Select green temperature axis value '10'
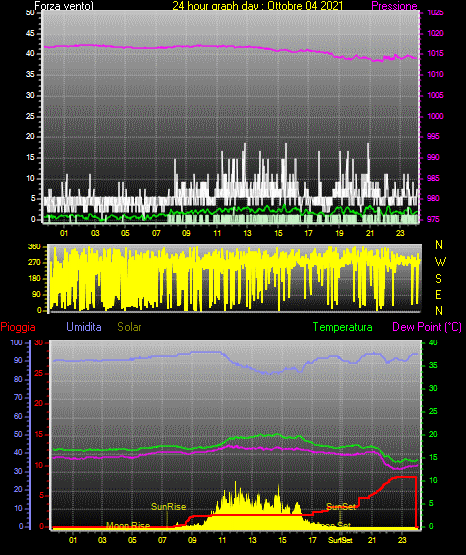This screenshot has width=466, height=555. pos(433,480)
